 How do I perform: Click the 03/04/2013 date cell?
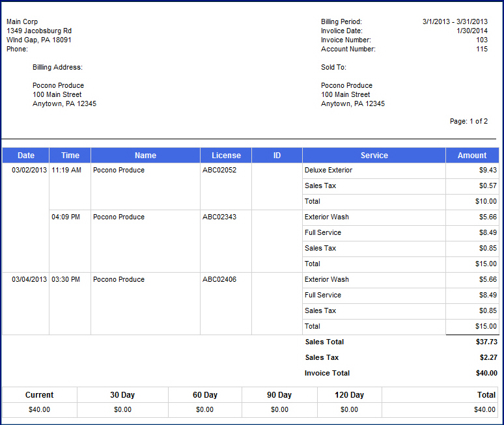[x=29, y=279]
